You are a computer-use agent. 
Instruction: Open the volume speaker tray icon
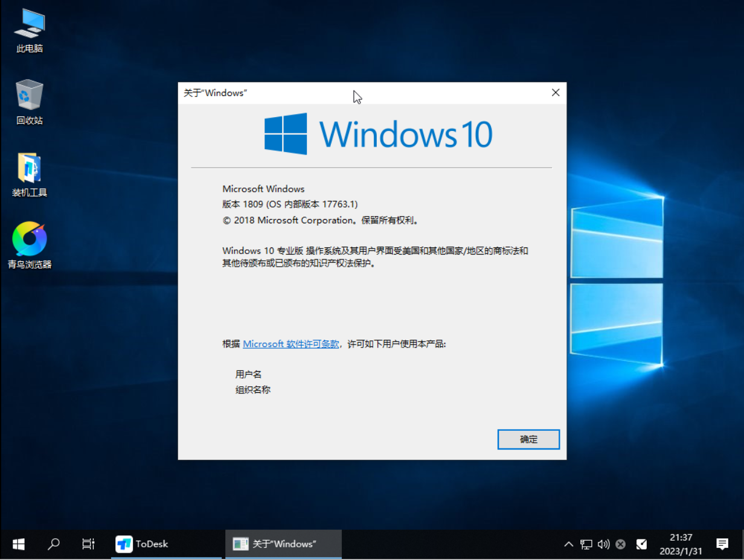pos(603,544)
